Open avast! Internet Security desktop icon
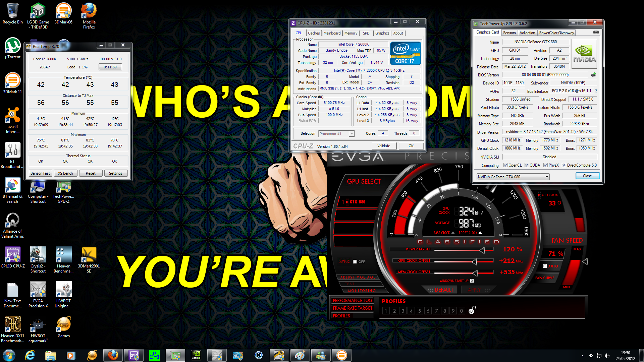Viewport: 644px width, 362px height. coord(12,120)
